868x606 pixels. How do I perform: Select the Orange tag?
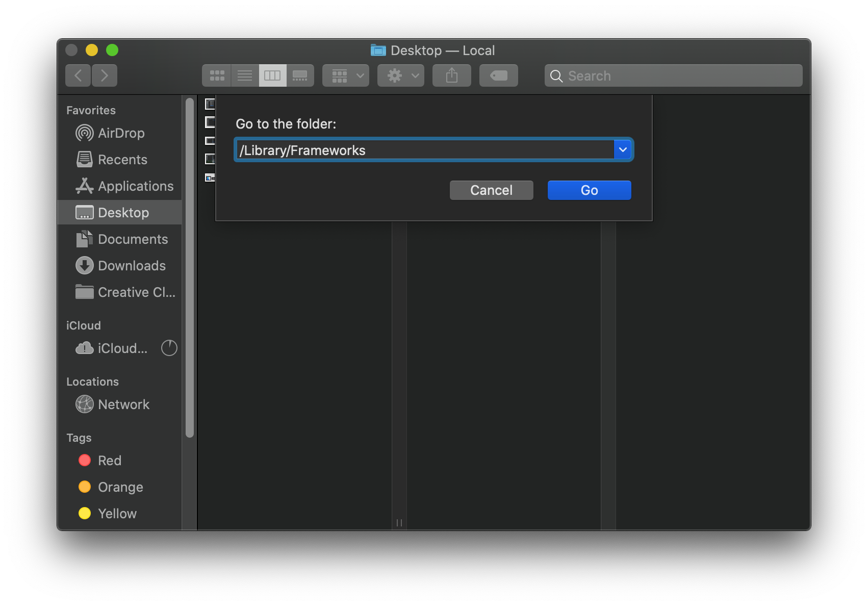coord(120,487)
